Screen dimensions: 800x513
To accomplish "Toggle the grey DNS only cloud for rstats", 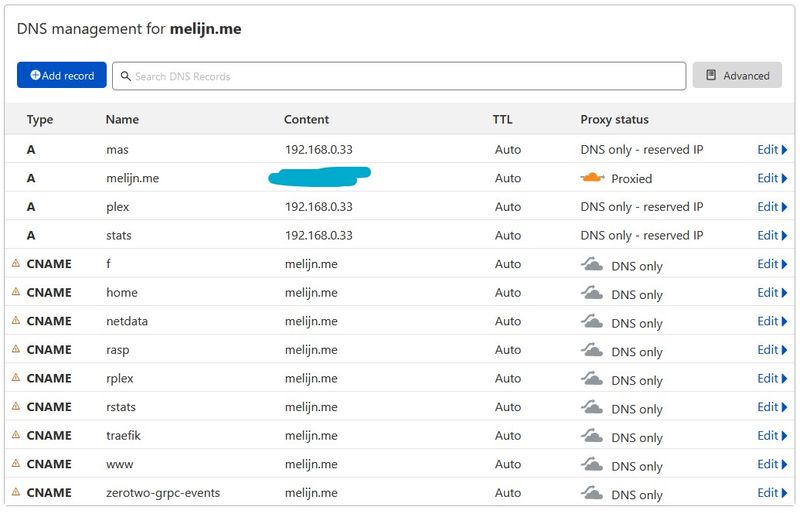I will (593, 408).
